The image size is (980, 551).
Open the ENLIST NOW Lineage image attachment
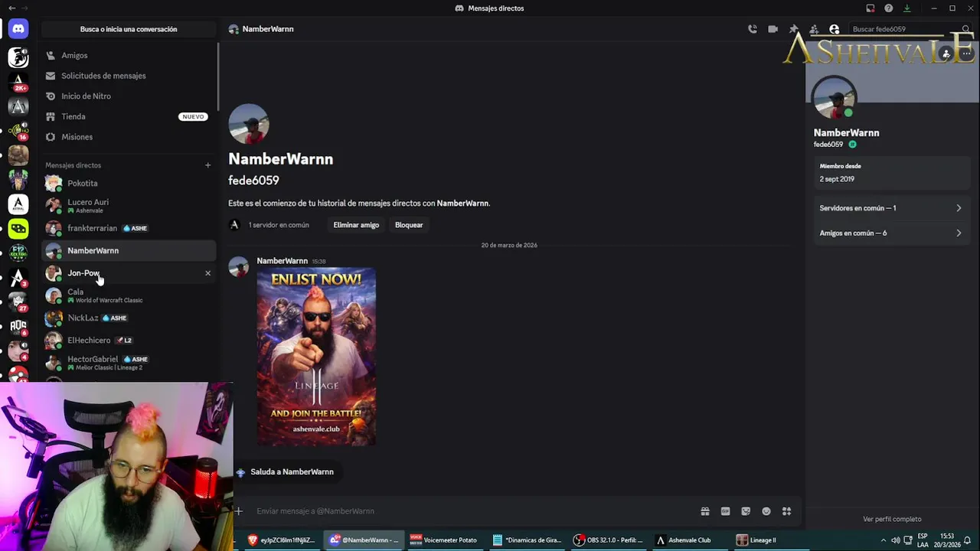coord(316,357)
